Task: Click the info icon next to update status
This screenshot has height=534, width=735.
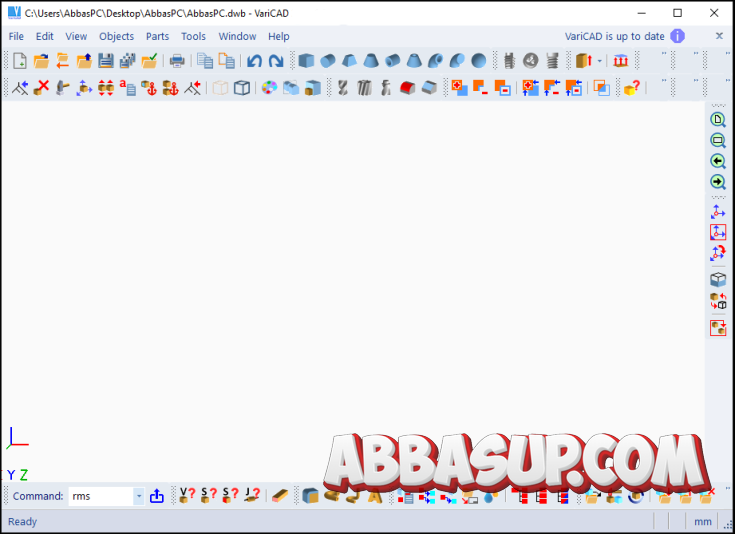Action: click(677, 36)
